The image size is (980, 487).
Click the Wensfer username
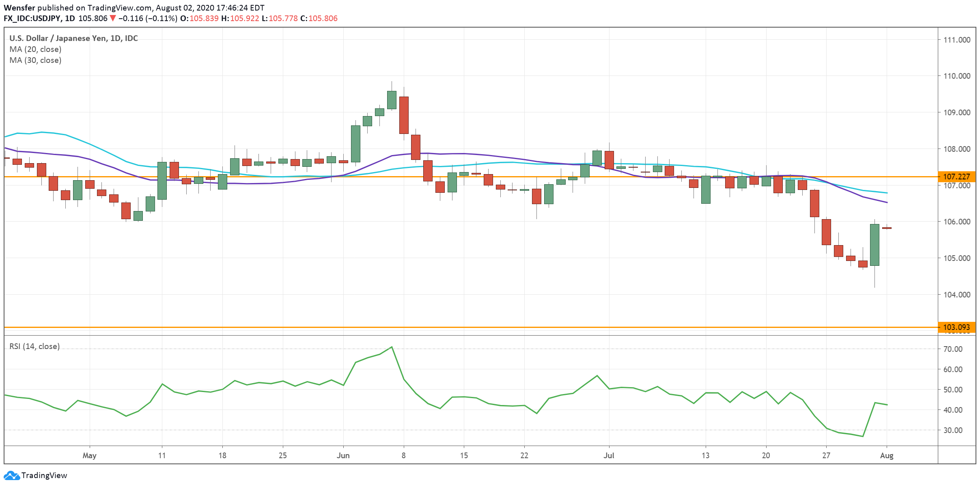coord(19,7)
